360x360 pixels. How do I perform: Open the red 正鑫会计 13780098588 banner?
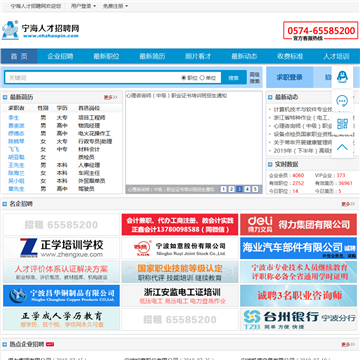click(x=180, y=224)
